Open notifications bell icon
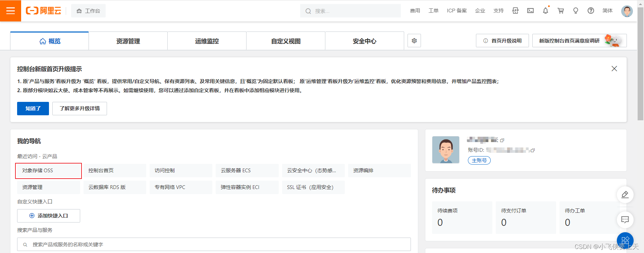The height and width of the screenshot is (253, 644). (546, 11)
